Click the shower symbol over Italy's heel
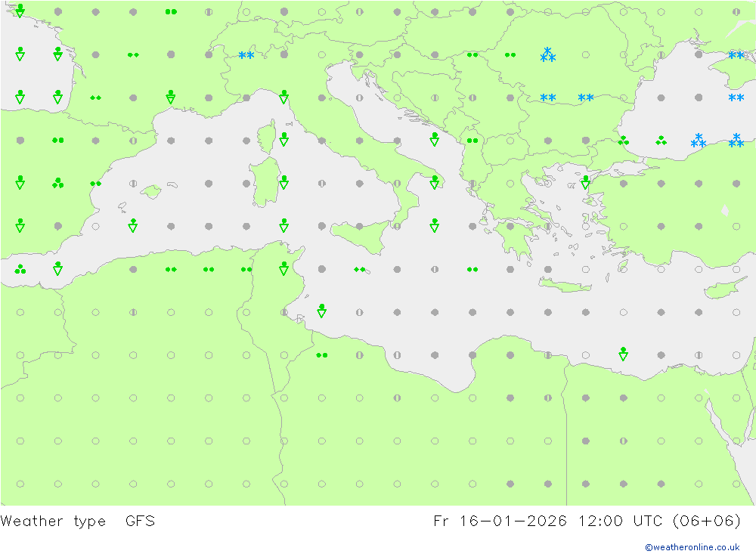 click(x=435, y=182)
